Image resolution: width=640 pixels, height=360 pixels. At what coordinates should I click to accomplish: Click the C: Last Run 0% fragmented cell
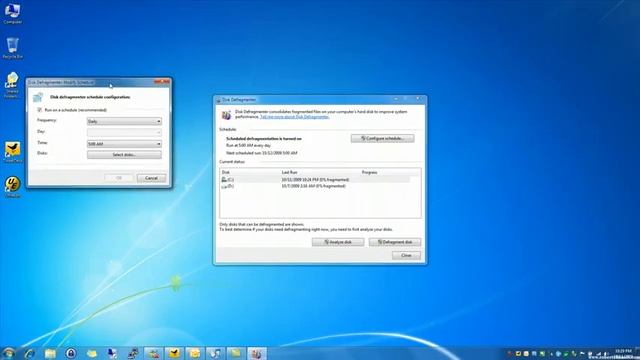tap(315, 180)
